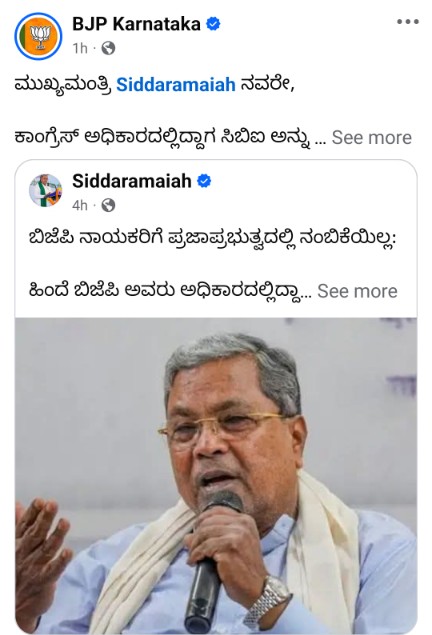
Task: Open the Siddaramaiah name in shared post
Action: point(132,181)
